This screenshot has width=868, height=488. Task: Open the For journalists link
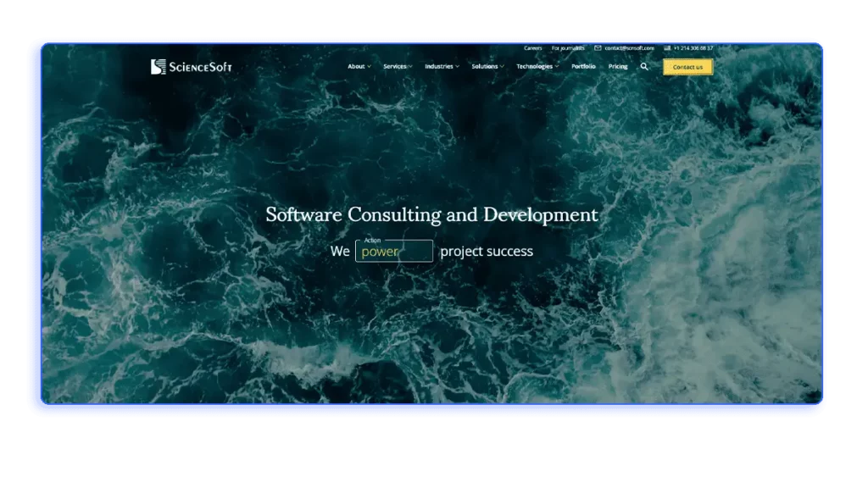[x=569, y=48]
